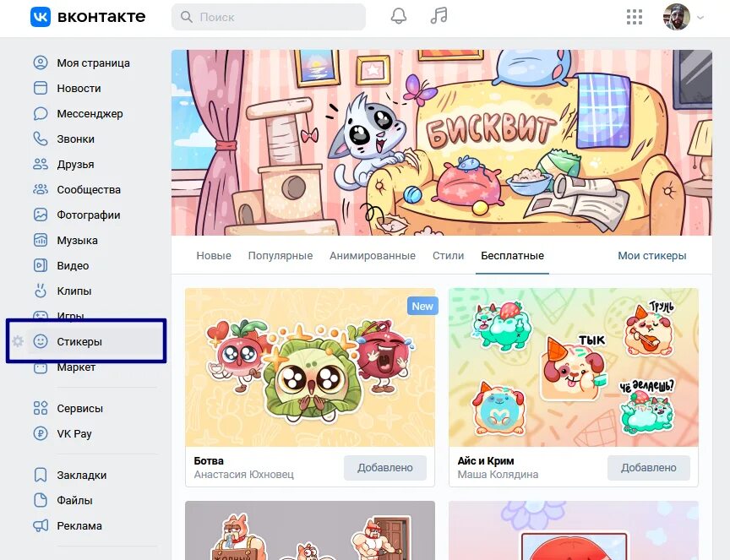This screenshot has height=560, width=730.
Task: Open VK services grid icon
Action: 634,17
